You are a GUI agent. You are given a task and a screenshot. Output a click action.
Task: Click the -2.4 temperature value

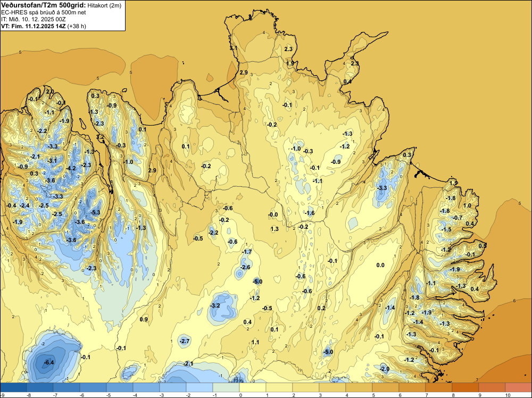(25, 205)
